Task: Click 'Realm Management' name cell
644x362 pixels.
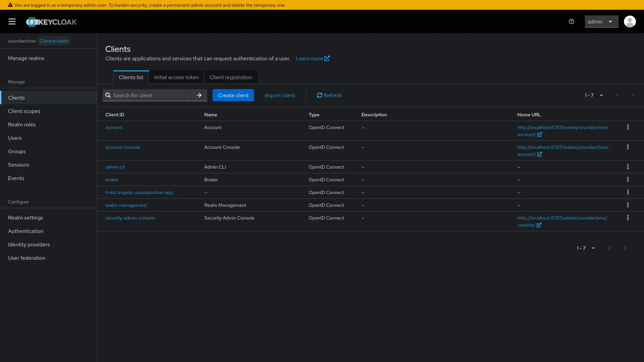Action: coord(225,205)
